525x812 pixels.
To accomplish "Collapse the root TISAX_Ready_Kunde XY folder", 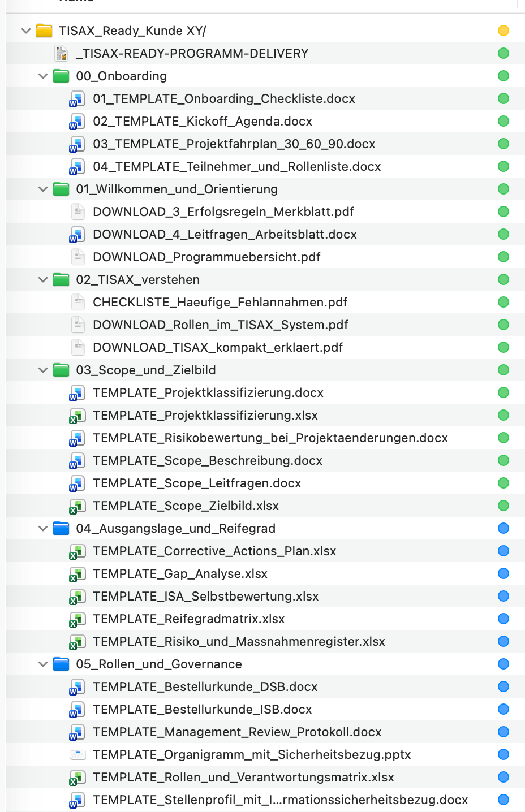I will tap(26, 31).
